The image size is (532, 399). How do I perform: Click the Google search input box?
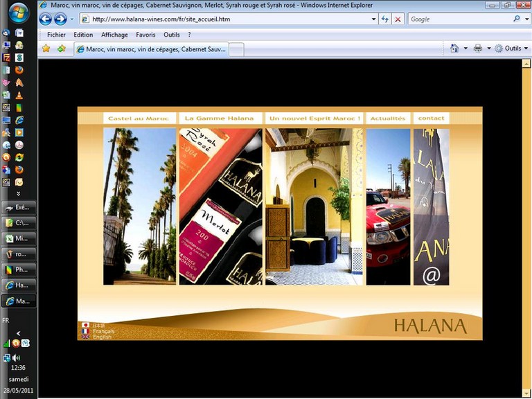459,19
